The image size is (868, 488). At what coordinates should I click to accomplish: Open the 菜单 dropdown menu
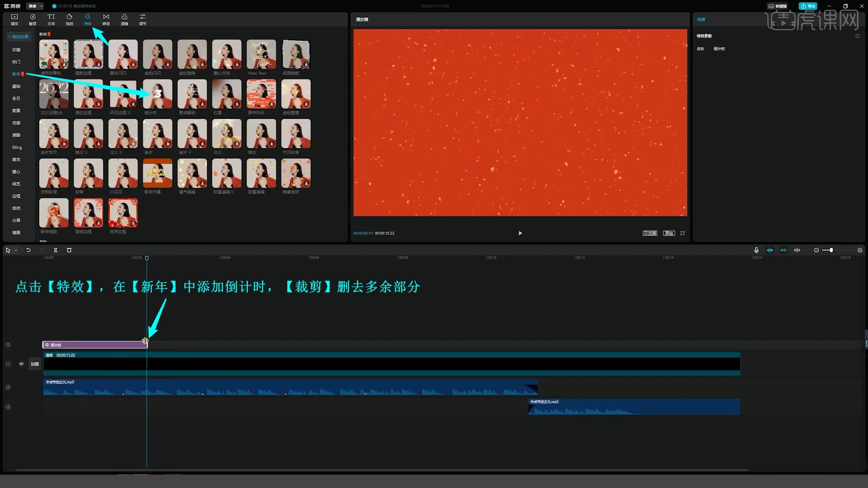pos(35,6)
